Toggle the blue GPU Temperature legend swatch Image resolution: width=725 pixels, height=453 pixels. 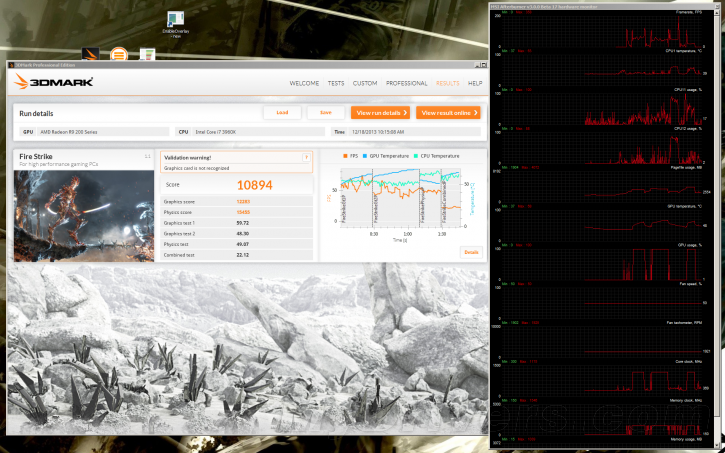pyautogui.click(x=365, y=156)
